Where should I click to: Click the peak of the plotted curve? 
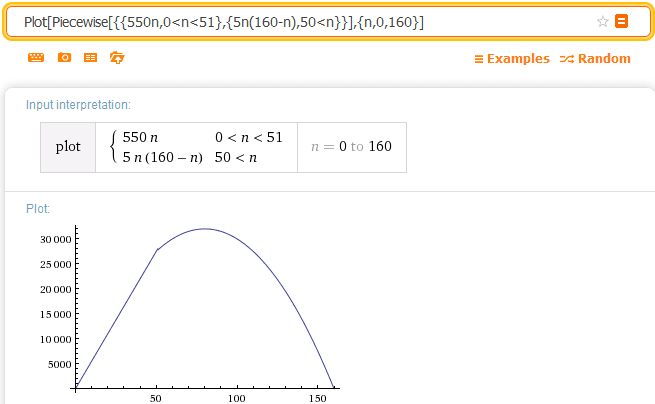pos(204,229)
